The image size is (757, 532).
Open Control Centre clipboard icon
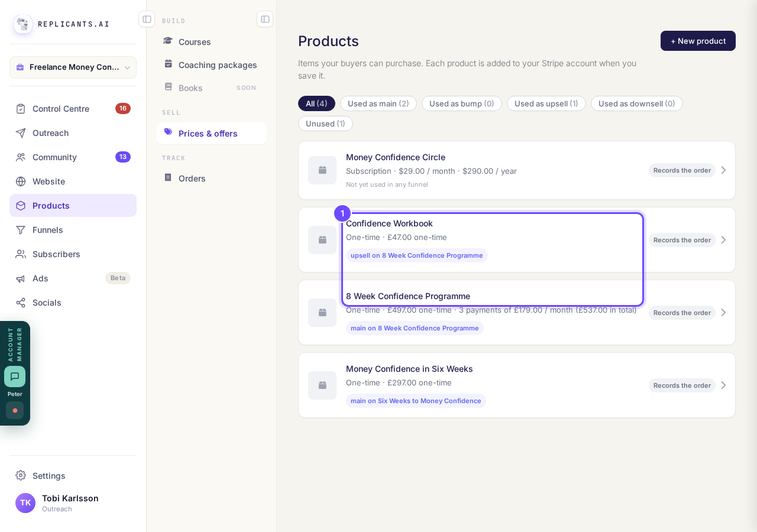(x=21, y=109)
